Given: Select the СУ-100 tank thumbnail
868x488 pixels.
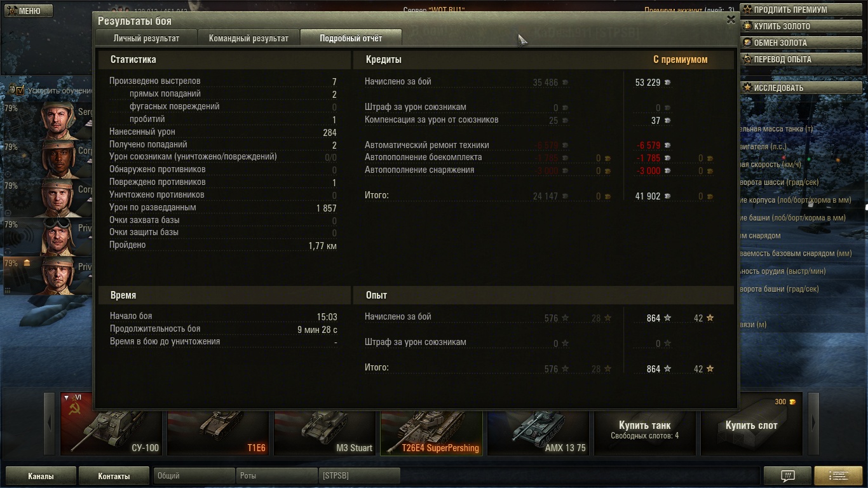Looking at the screenshot, I should (111, 424).
